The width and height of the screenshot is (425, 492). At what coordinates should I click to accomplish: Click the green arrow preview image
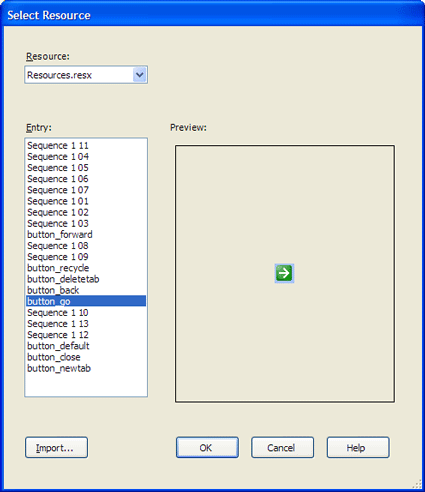[x=284, y=273]
